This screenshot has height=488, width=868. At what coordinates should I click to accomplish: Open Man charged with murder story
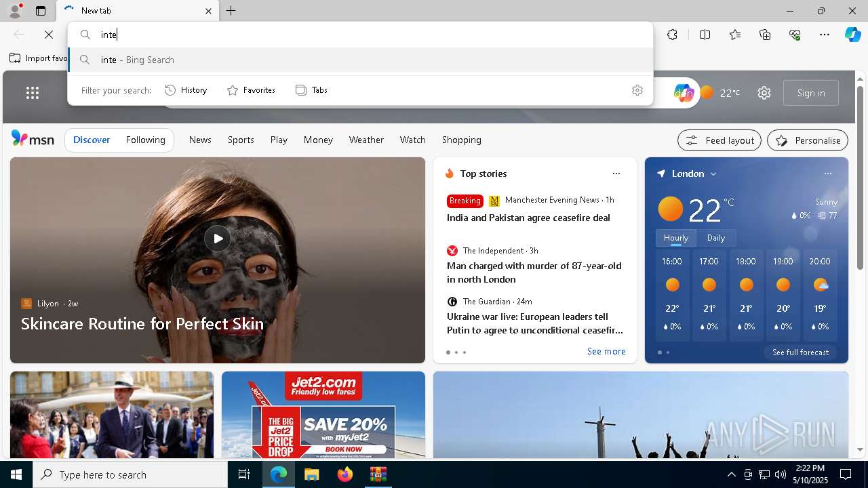tap(534, 272)
